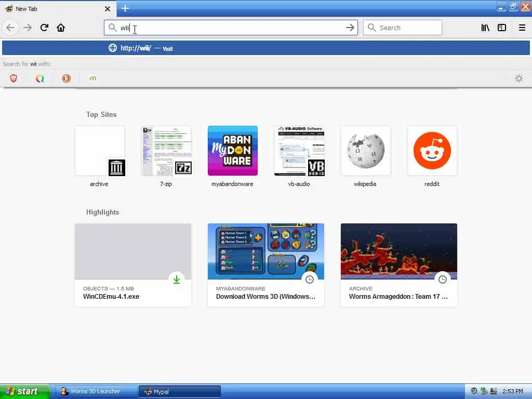The width and height of the screenshot is (532, 399).
Task: Reload the current page
Action: (x=44, y=28)
